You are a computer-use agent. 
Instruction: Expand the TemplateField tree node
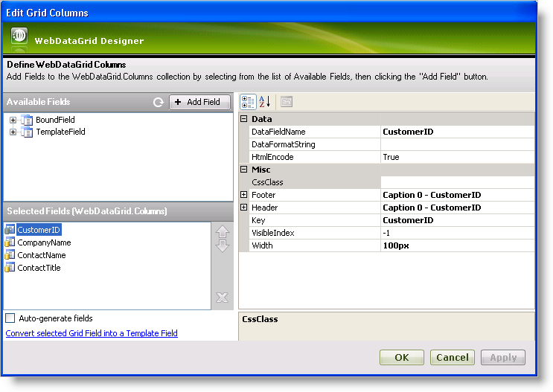[13, 132]
